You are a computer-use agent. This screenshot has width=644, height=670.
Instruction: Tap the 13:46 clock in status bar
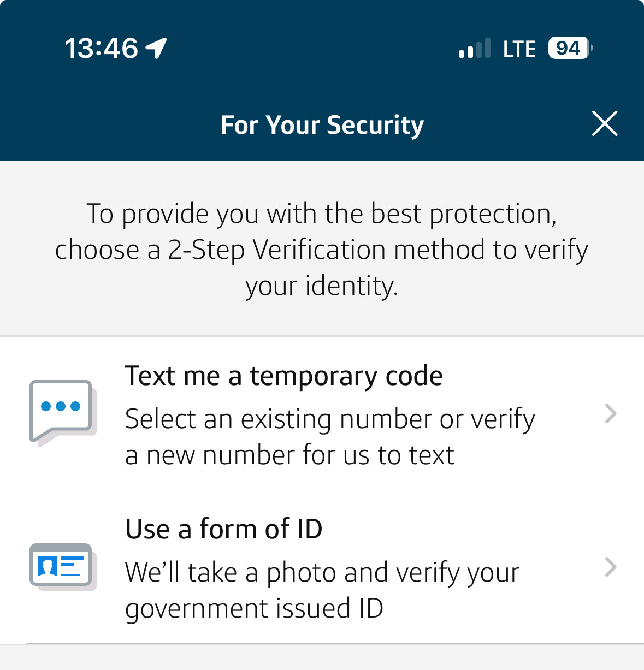point(101,48)
